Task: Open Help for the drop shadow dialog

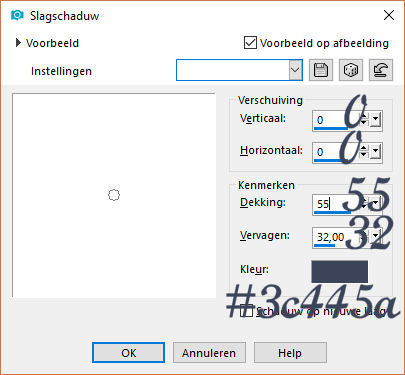Action: (290, 353)
